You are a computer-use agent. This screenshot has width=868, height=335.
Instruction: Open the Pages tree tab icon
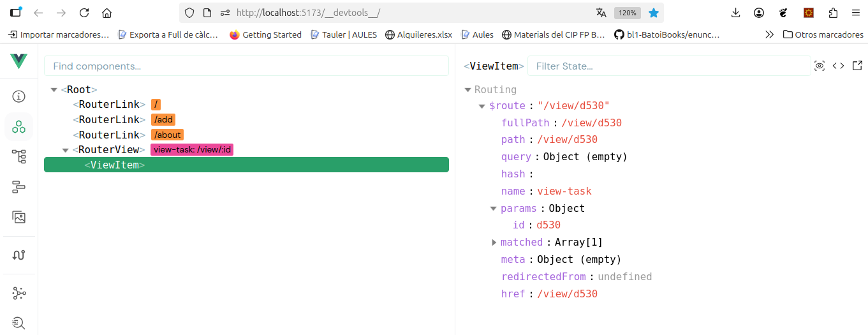pyautogui.click(x=18, y=156)
